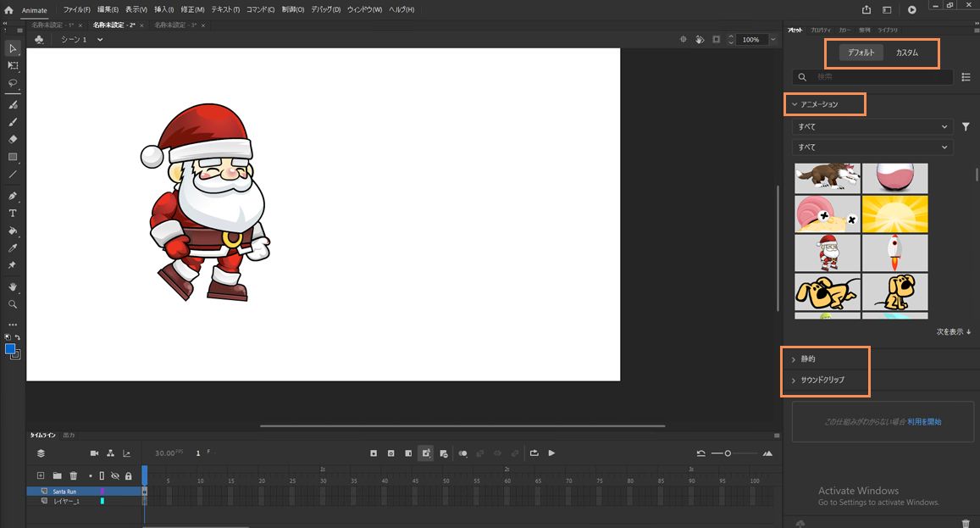Image resolution: width=980 pixels, height=528 pixels.
Task: Select the Hand tool
Action: pos(13,286)
